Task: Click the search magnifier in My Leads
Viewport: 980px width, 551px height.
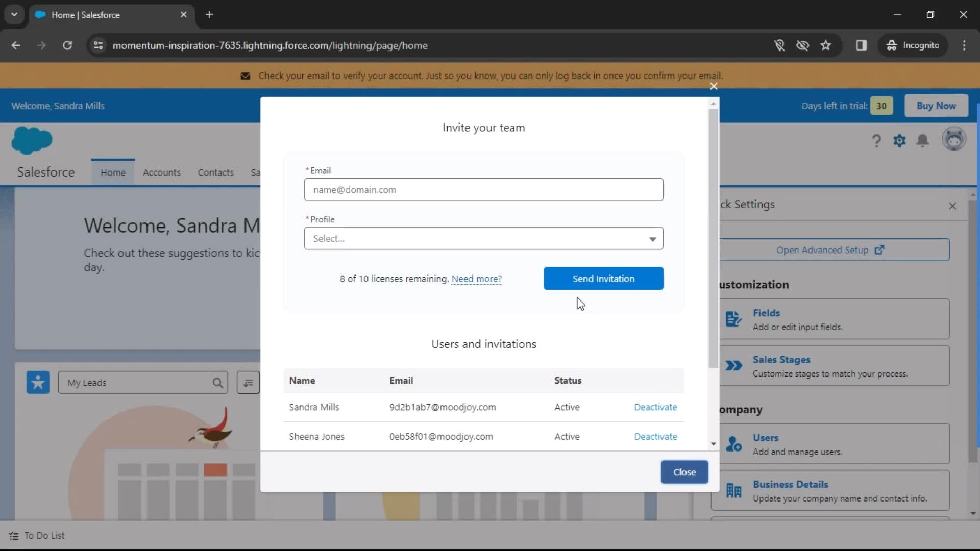Action: [217, 383]
